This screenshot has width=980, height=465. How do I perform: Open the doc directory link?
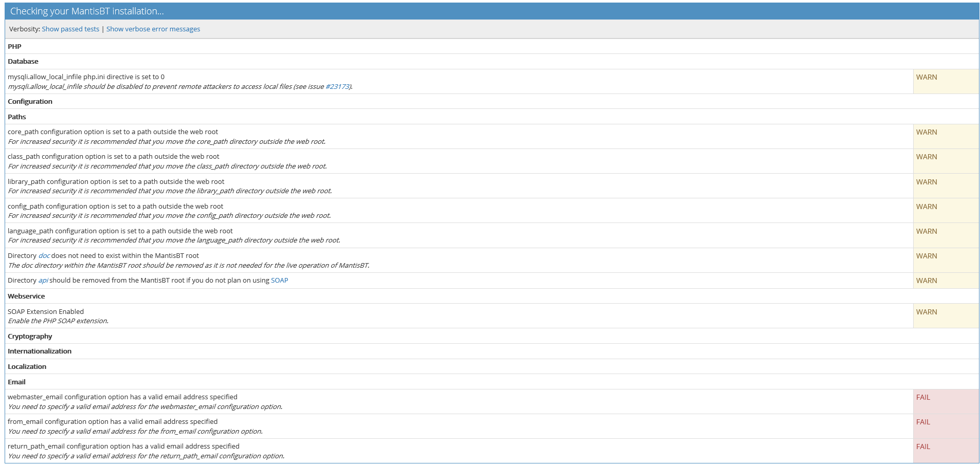44,256
